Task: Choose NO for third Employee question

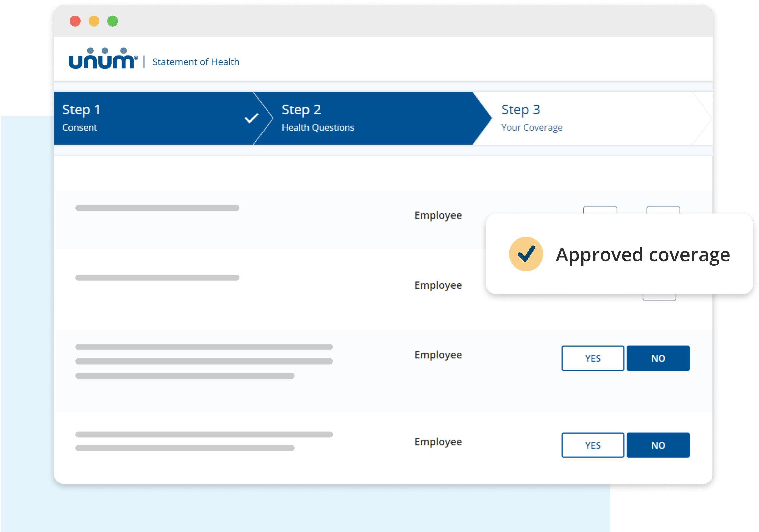Action: [658, 358]
